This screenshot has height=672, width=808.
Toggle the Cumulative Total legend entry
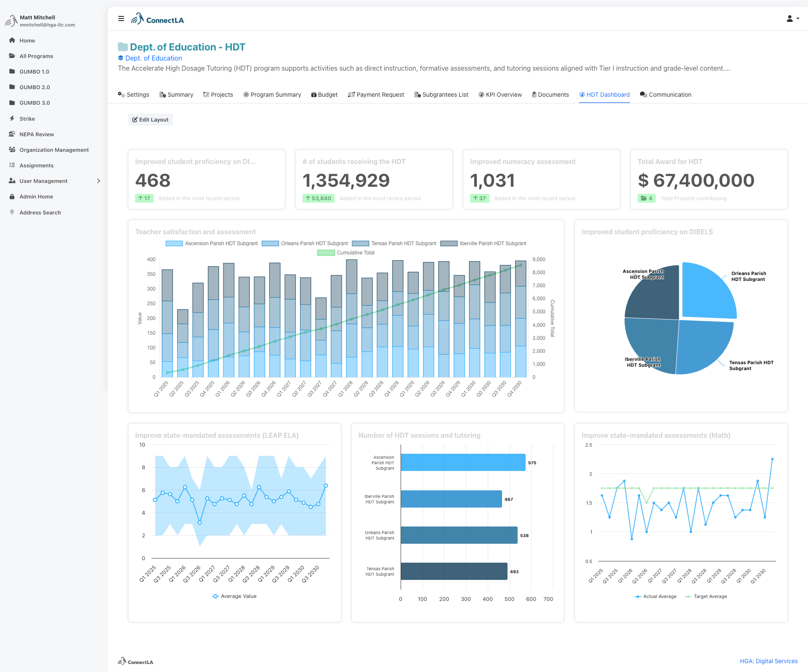click(x=346, y=252)
